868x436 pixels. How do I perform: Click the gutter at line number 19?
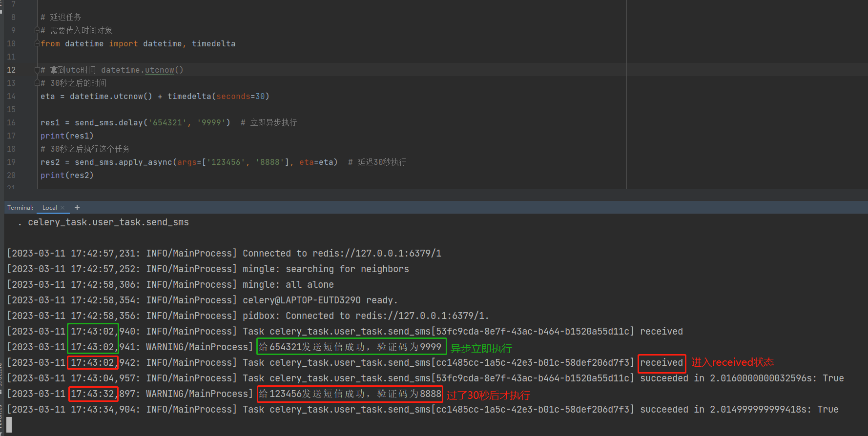coord(11,162)
